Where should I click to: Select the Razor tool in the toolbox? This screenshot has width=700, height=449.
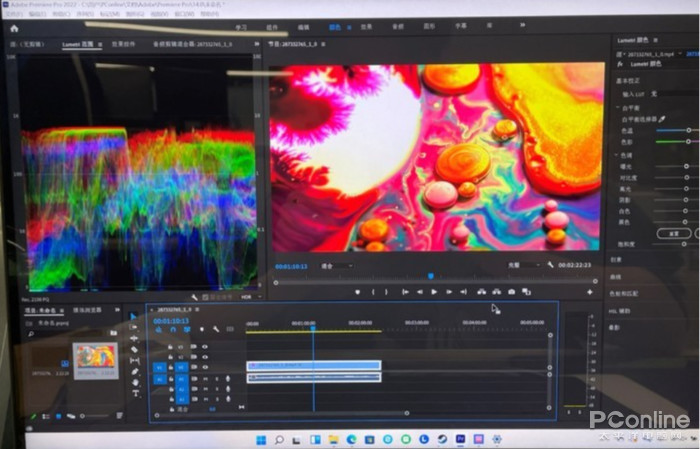[x=135, y=349]
